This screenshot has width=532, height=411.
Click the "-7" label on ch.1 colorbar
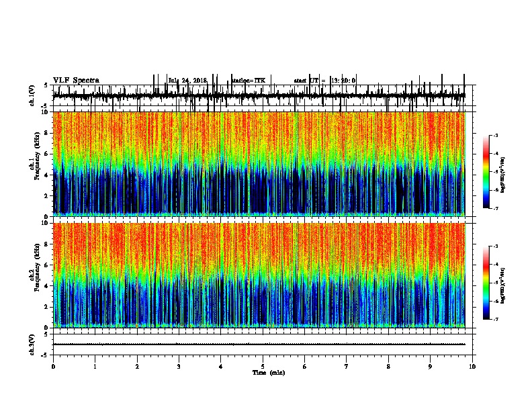496,208
